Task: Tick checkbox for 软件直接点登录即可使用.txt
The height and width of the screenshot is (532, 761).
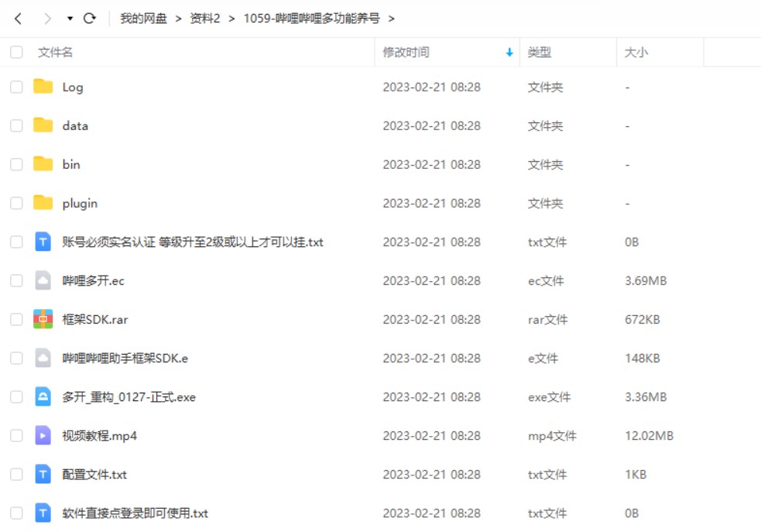Action: 16,513
